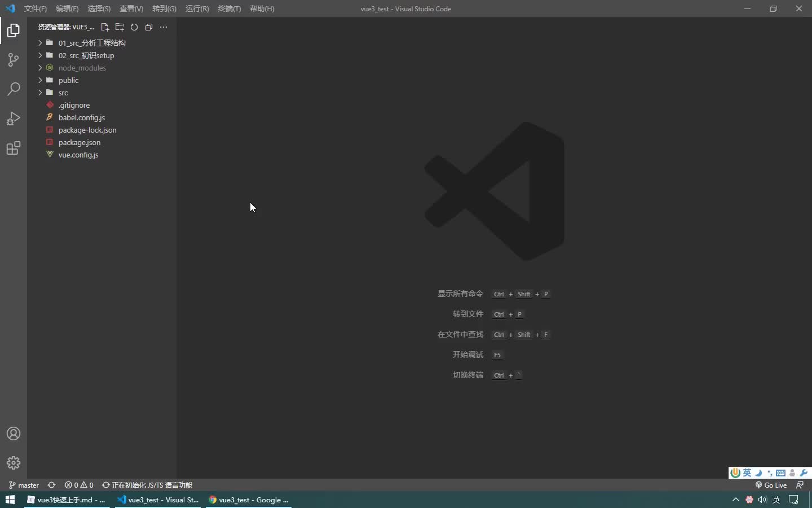This screenshot has height=508, width=812.
Task: Open the feedback icon in status bar
Action: (800, 485)
